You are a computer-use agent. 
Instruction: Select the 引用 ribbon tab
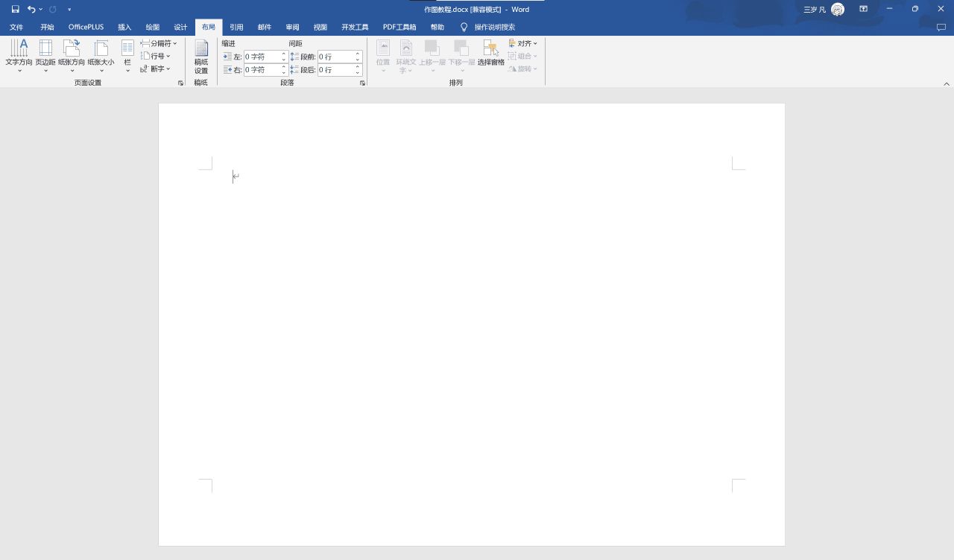[x=236, y=27]
